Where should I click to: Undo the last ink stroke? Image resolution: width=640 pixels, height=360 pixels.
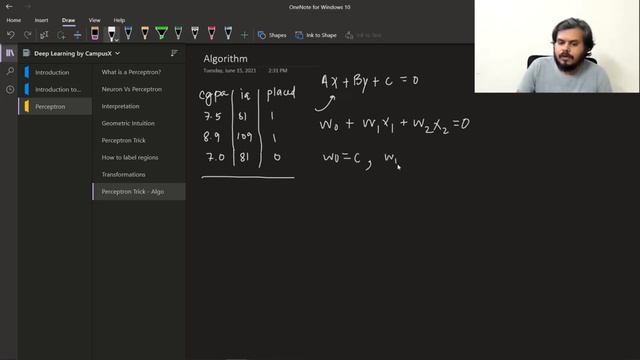(11, 35)
